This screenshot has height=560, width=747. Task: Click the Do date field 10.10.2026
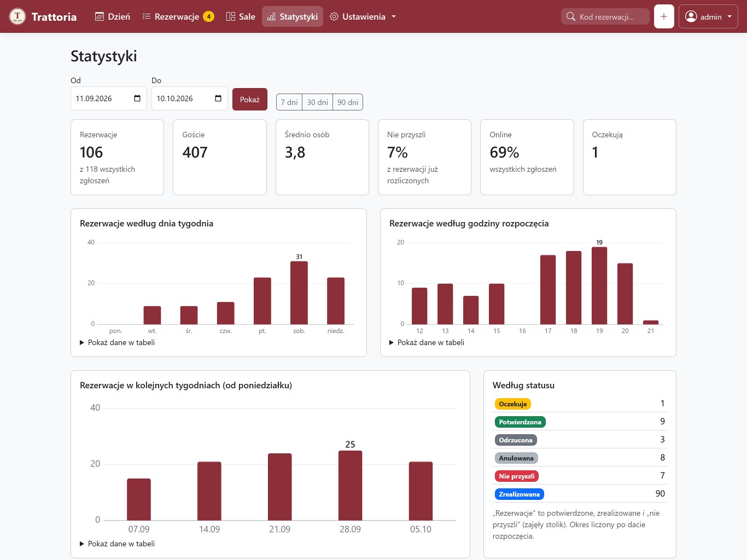(190, 98)
